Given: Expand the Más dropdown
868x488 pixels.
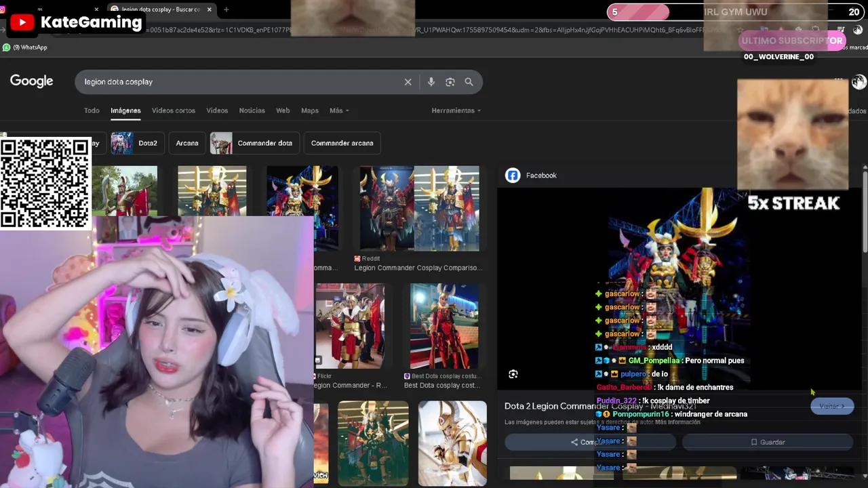Looking at the screenshot, I should tap(339, 110).
